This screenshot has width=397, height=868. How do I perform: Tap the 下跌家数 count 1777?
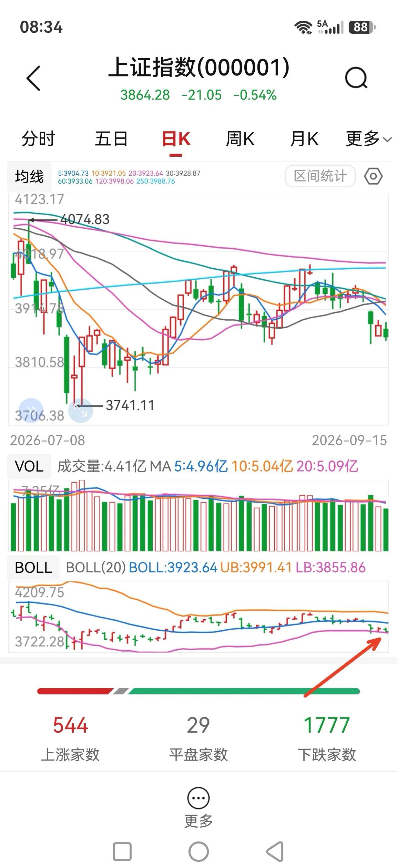[x=326, y=725]
